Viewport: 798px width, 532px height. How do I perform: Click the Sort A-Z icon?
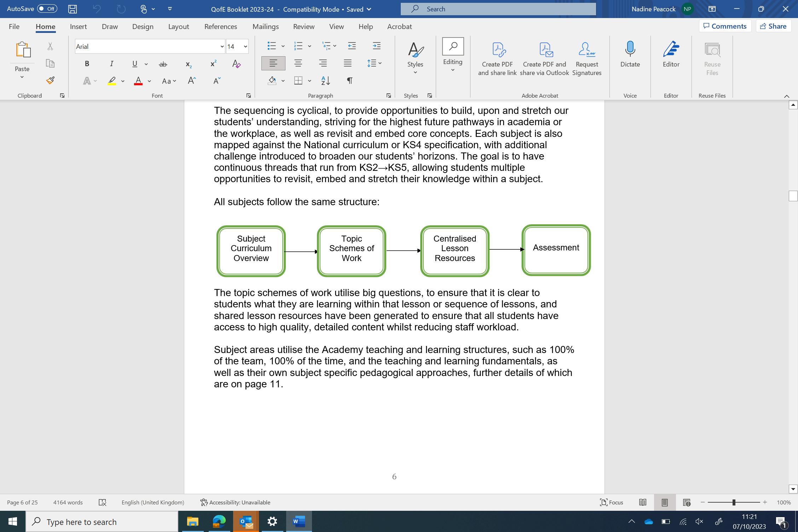pos(325,81)
